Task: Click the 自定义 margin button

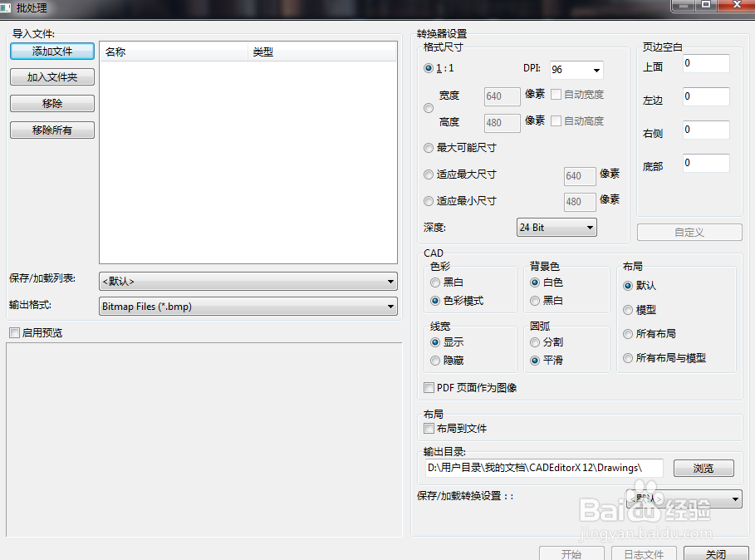Action: point(689,232)
